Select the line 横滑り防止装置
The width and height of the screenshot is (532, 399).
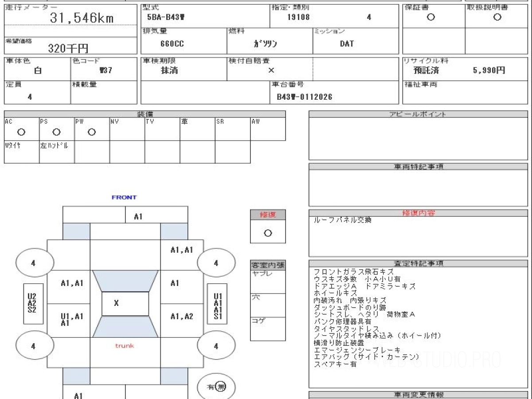[339, 343]
